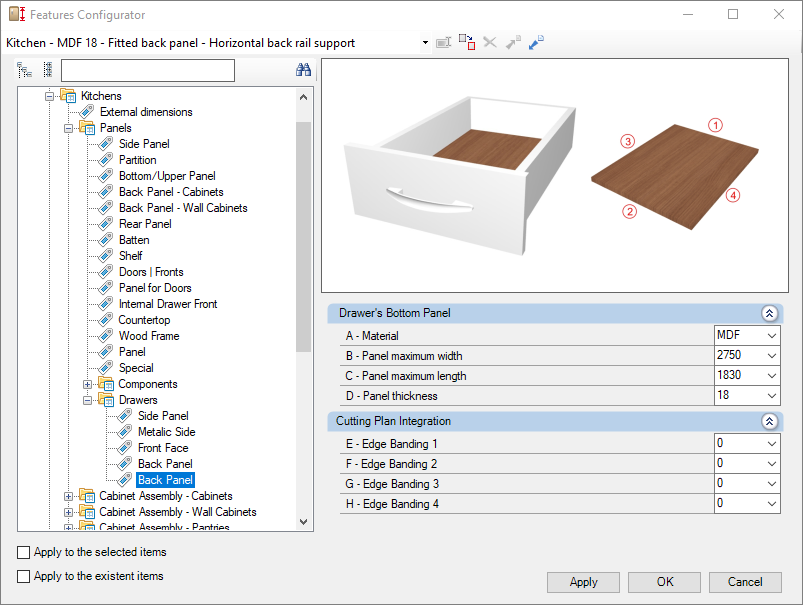Click the tag icon beside Metalic Side
The height and width of the screenshot is (605, 803).
(x=124, y=432)
